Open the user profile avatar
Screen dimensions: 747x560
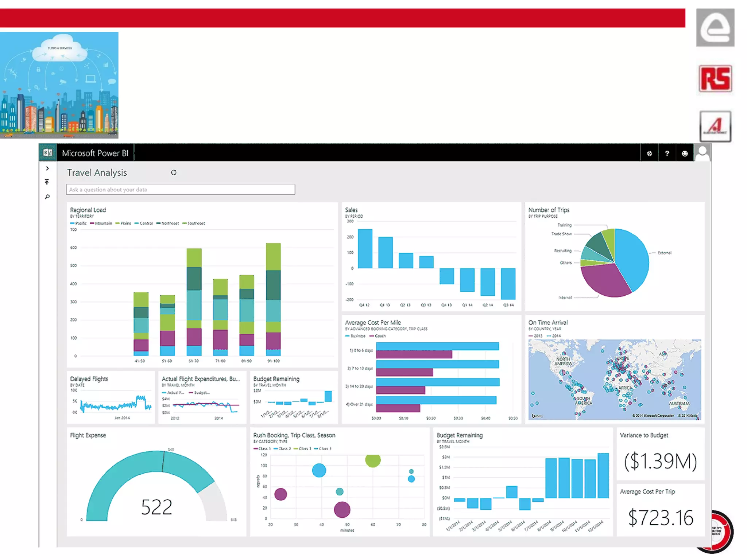(702, 153)
